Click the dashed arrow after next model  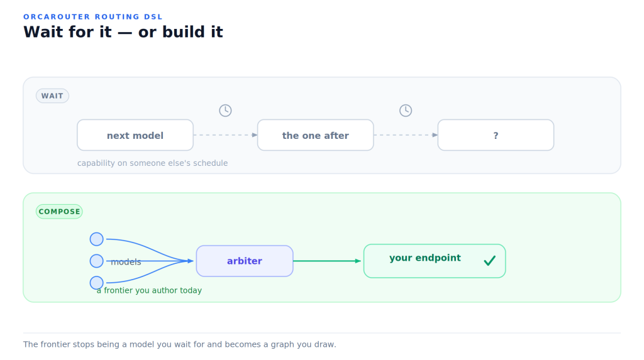tap(226, 135)
